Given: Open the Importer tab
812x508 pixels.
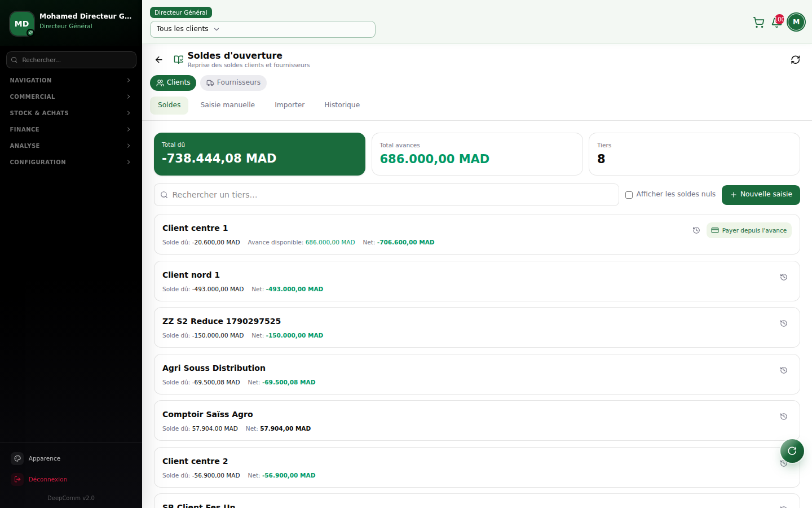Looking at the screenshot, I should click(x=290, y=105).
